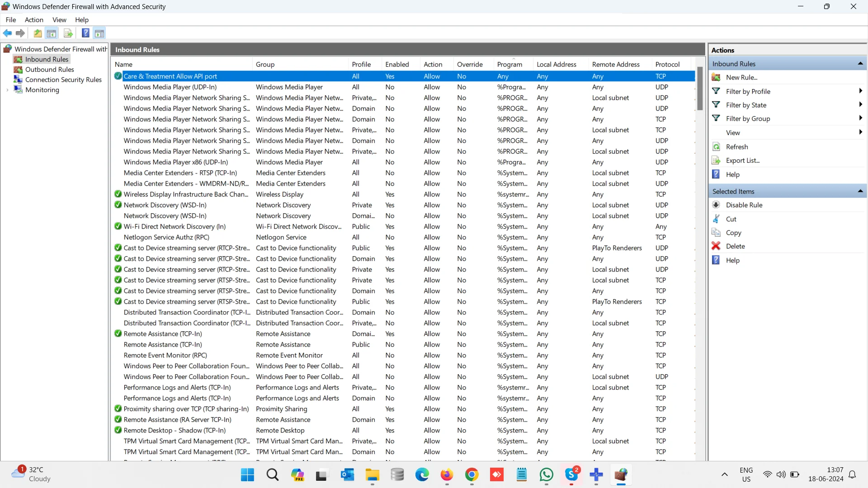Click the blue Help toolbar icon
Viewport: 868px width, 488px height.
(x=85, y=33)
